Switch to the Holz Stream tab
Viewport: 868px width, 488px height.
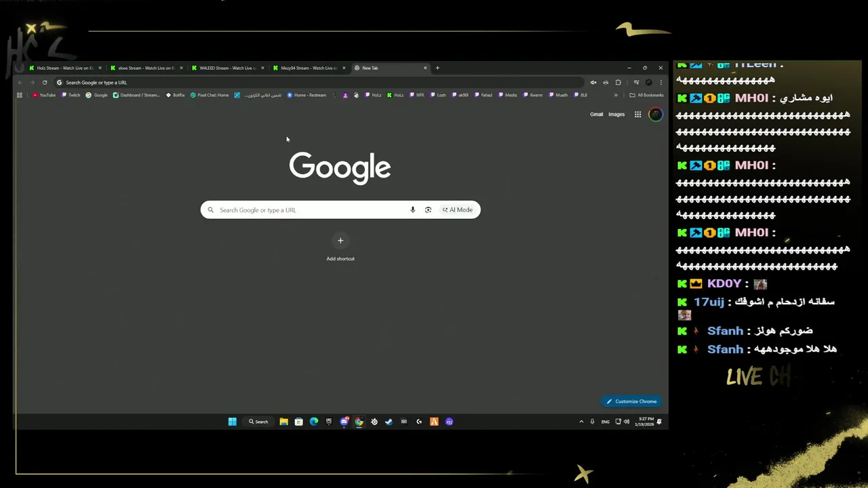tap(66, 68)
